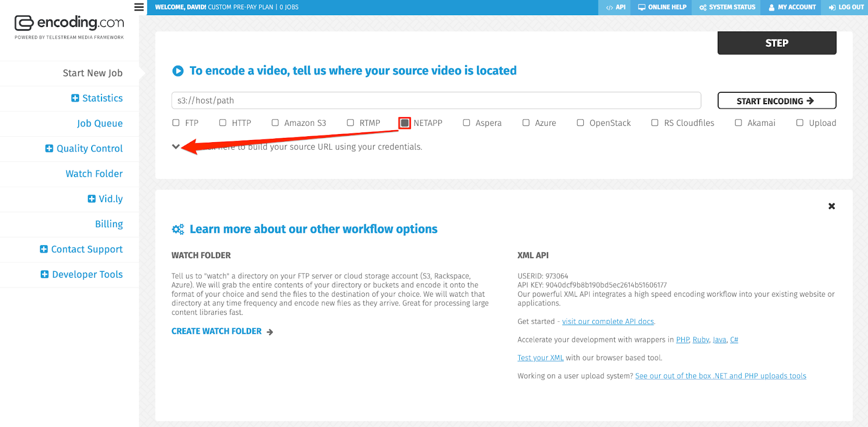Open 'visit our complete API docs' link
868x427 pixels.
point(608,322)
